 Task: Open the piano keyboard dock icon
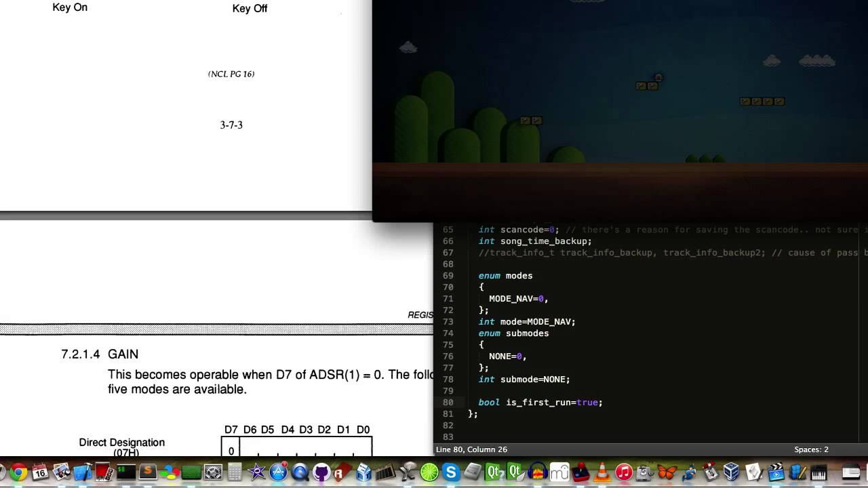point(818,472)
